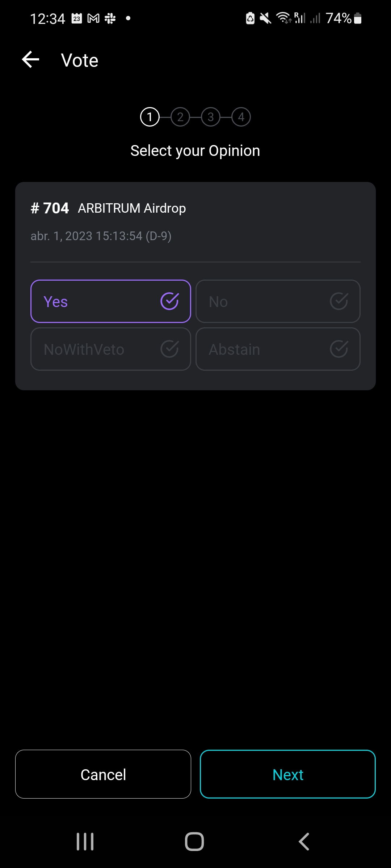Tap step 2 in progress indicator
Screen dimensions: 391x868
pyautogui.click(x=180, y=117)
